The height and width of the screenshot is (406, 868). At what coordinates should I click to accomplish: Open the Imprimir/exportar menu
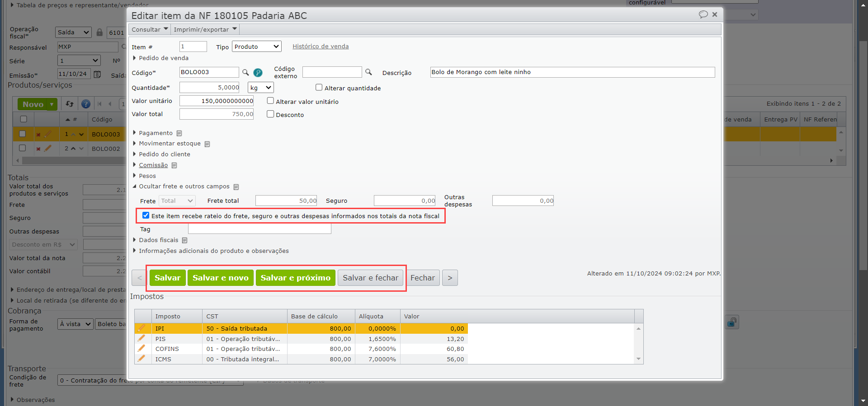205,29
